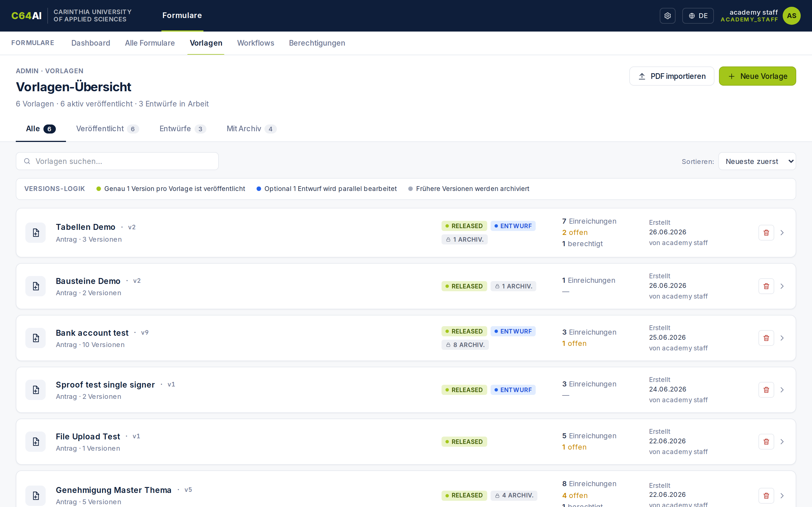Expand Tabellen Demo row with chevron arrow
Viewport: 812px width, 507px height.
[782, 233]
